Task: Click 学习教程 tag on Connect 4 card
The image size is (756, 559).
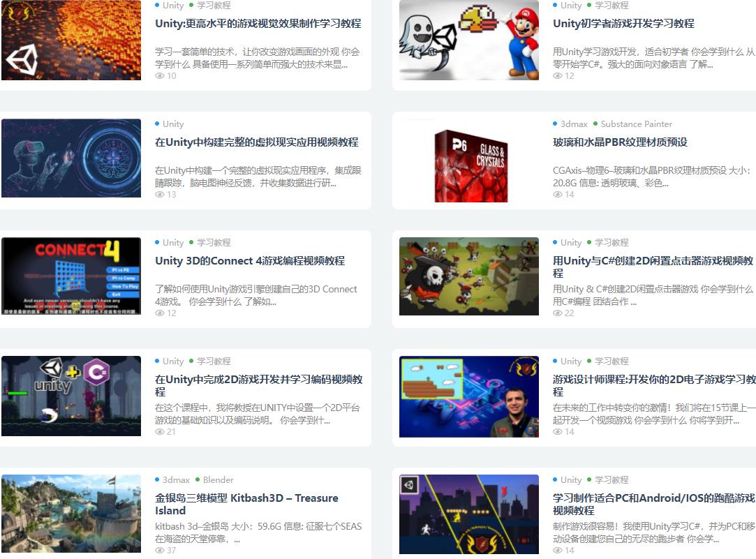Action: tap(214, 242)
